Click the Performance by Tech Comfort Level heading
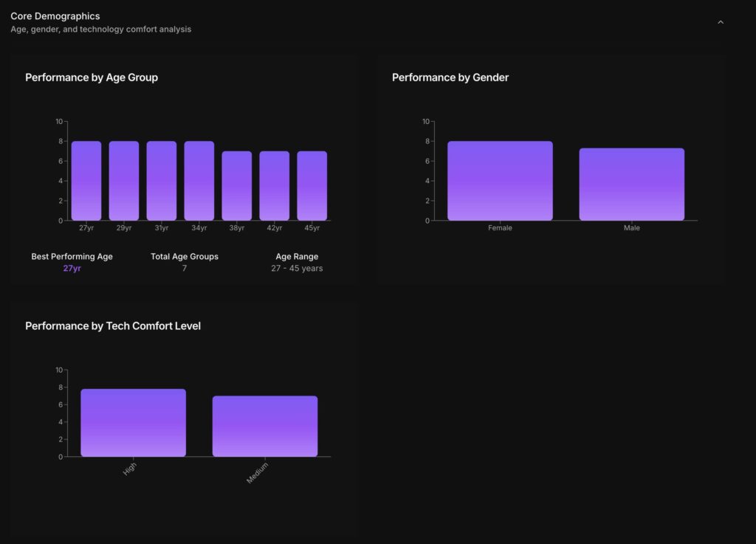 113,326
